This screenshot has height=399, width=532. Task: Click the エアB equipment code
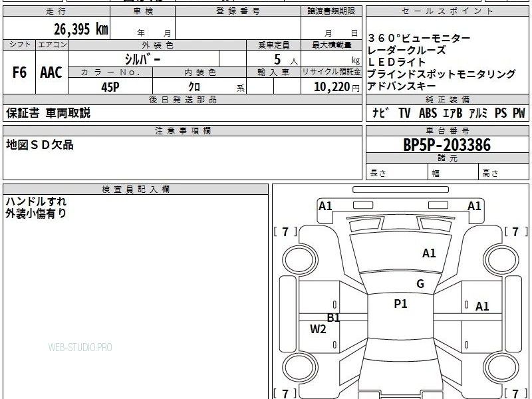coord(453,112)
